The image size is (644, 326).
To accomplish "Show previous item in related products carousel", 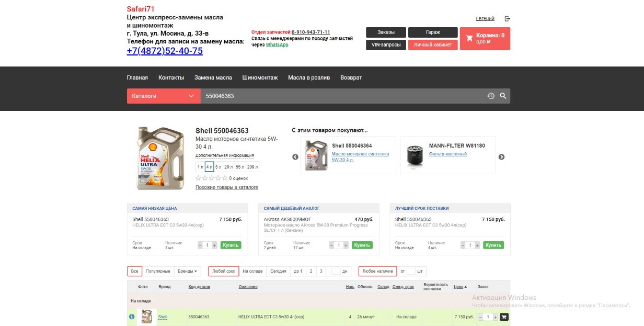I will click(295, 157).
